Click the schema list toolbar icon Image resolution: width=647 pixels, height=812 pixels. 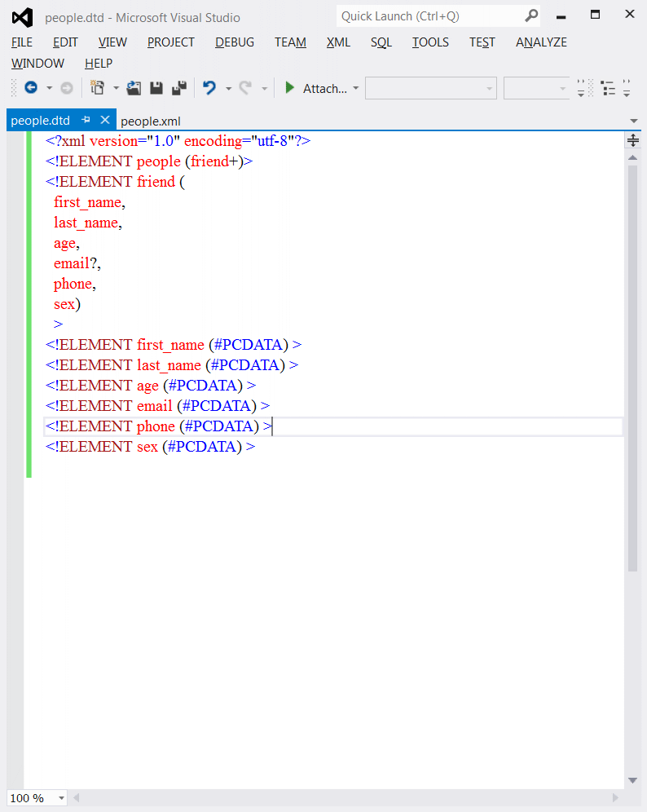coord(608,89)
